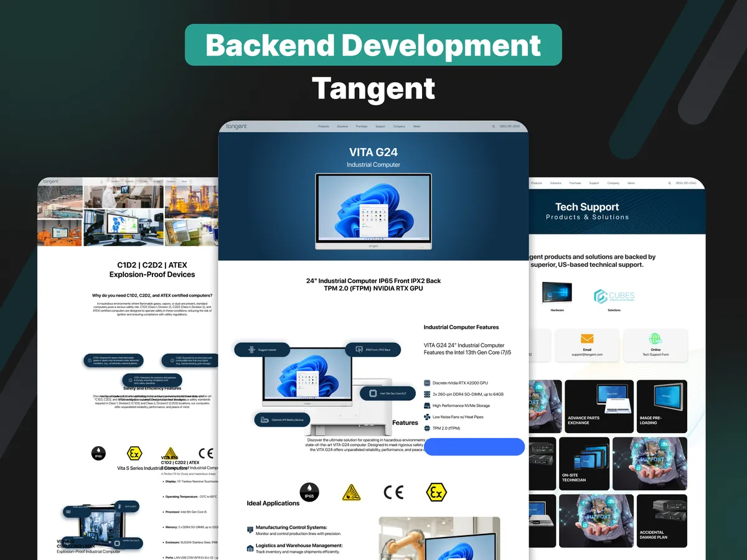Click phone number in the Tech Support page header
The height and width of the screenshot is (560, 747).
pyautogui.click(x=687, y=183)
